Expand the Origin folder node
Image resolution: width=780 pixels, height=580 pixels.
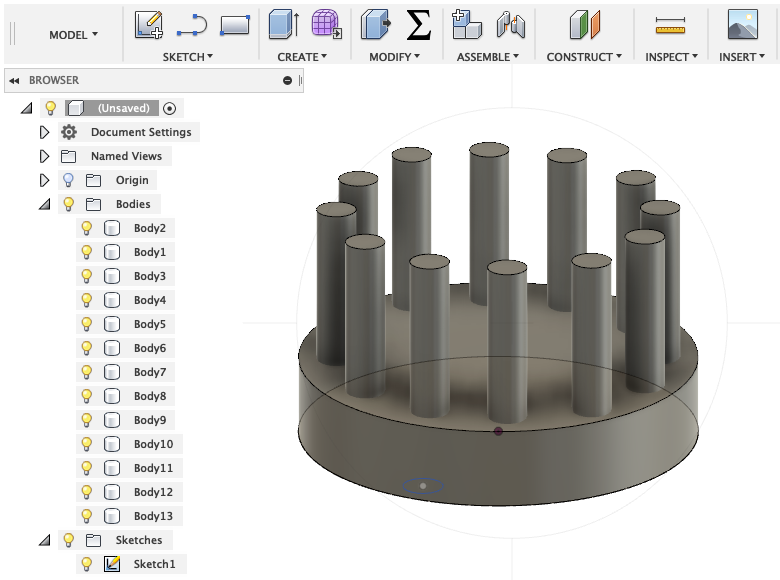pos(44,180)
